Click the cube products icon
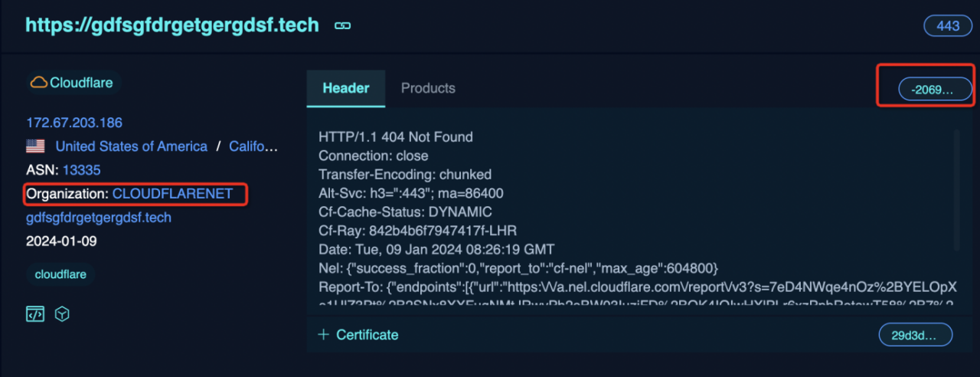Screen dimensions: 980x377 [x=63, y=314]
